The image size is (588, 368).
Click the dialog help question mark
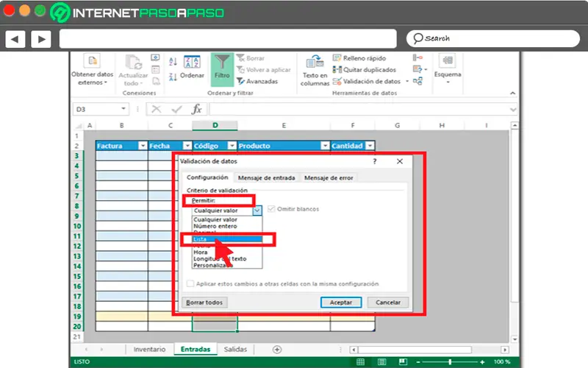(x=374, y=161)
